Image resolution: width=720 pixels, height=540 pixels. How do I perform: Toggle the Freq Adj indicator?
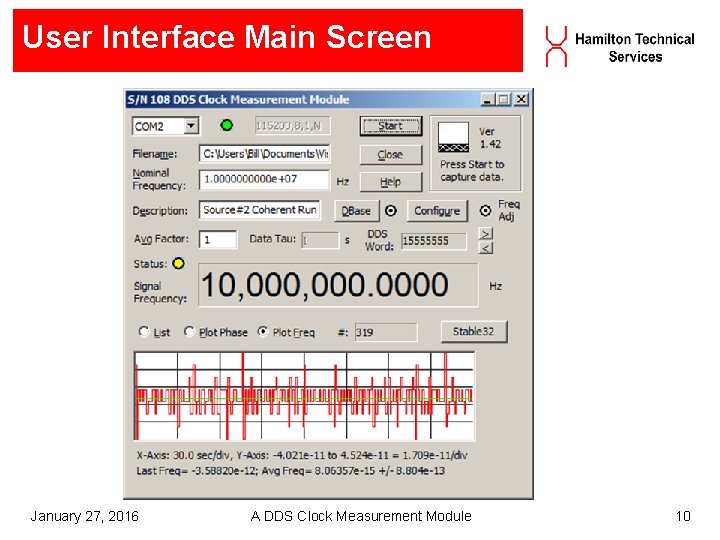tap(485, 211)
